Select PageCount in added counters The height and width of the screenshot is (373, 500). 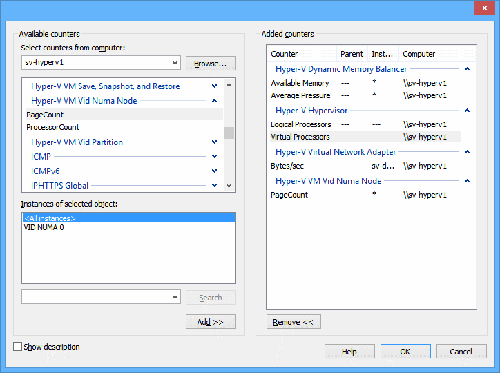pos(365,195)
